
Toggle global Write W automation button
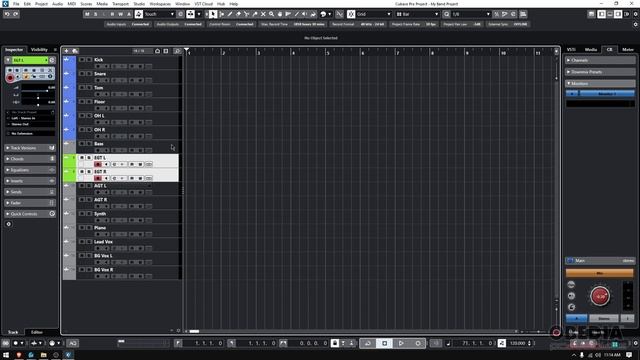tap(120, 14)
